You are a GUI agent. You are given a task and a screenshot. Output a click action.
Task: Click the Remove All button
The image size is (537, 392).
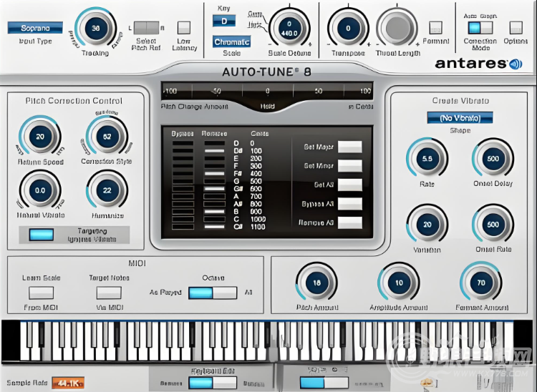coord(350,223)
